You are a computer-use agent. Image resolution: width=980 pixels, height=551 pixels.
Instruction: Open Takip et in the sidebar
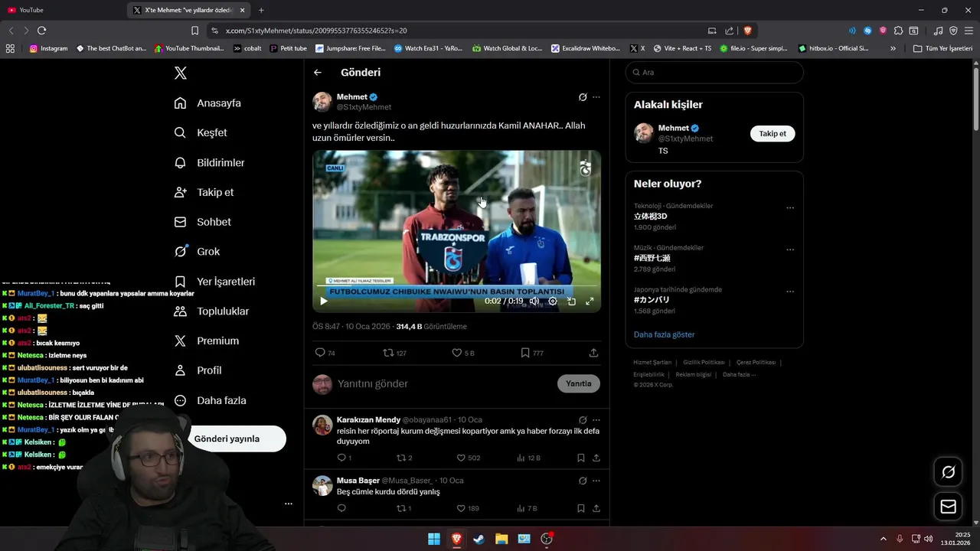point(204,192)
